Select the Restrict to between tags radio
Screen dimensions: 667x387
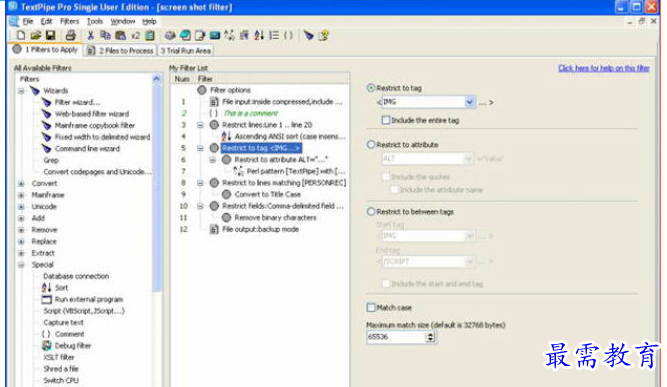371,211
